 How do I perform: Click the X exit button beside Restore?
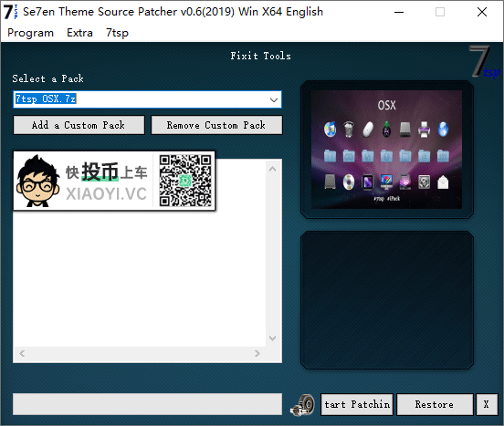click(x=487, y=404)
